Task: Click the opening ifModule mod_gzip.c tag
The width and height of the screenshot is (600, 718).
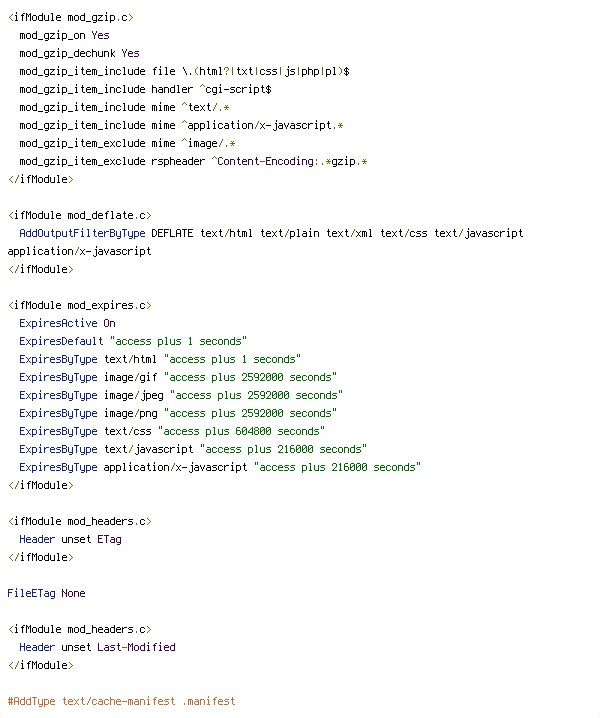Action: (71, 17)
